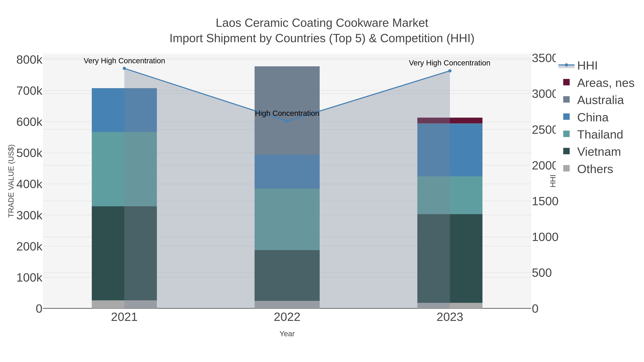Toggle the Thailand legend entry

[x=593, y=134]
